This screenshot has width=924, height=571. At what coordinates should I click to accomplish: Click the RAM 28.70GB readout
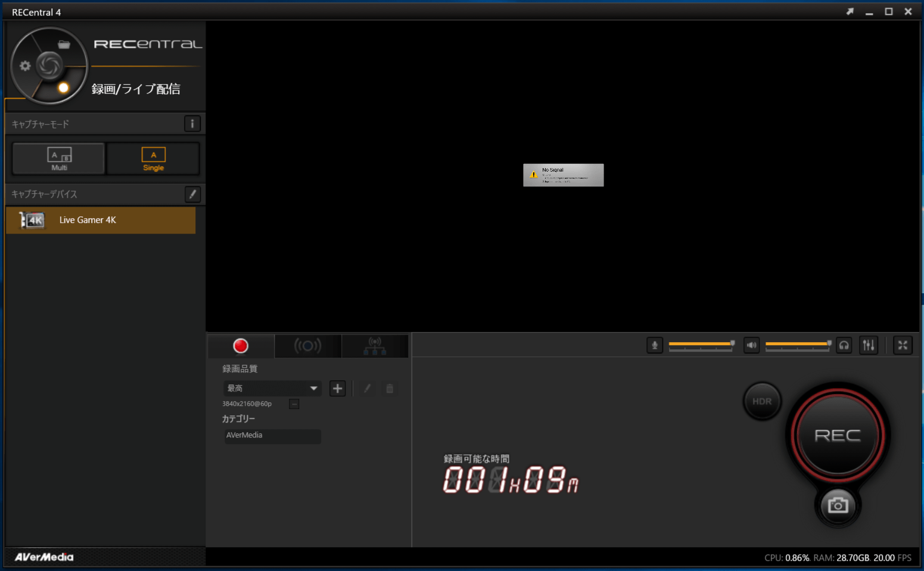point(841,558)
